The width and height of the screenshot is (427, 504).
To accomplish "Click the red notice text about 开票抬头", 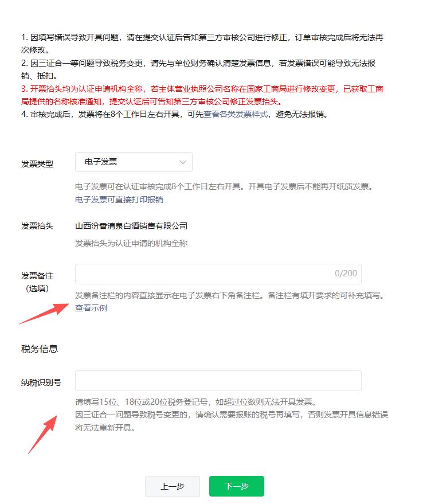I will 202,95.
